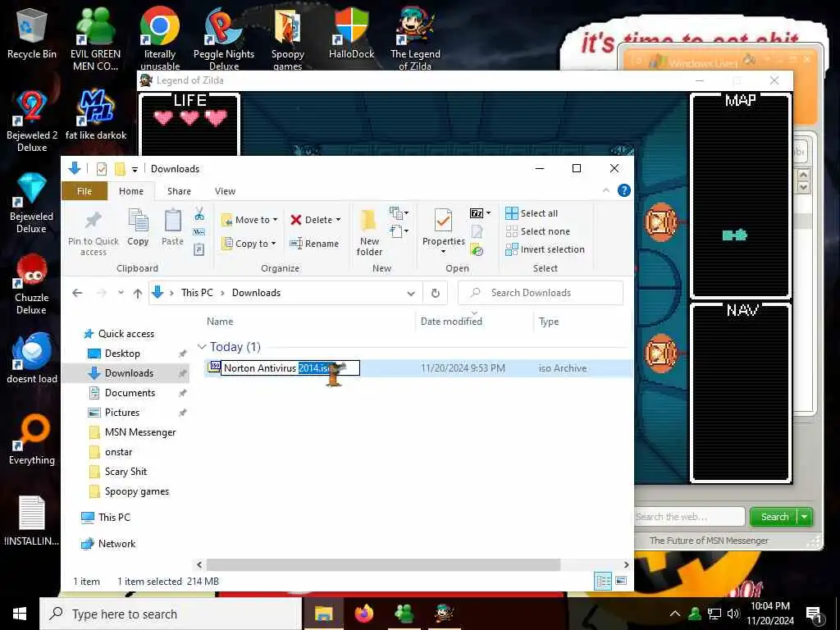Viewport: 840px width, 630px height.
Task: Open Customize Quick Access Toolbar dropdown
Action: [x=135, y=169]
